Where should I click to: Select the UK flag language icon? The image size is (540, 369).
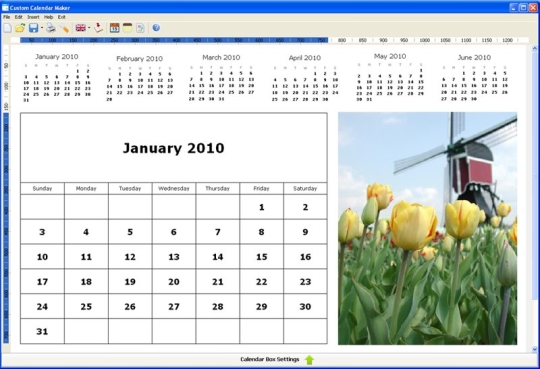coord(81,28)
